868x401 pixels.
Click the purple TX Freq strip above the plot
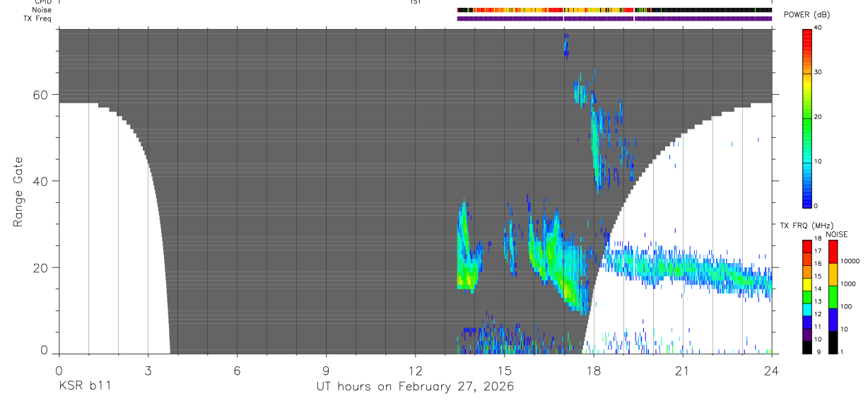pyautogui.click(x=614, y=18)
